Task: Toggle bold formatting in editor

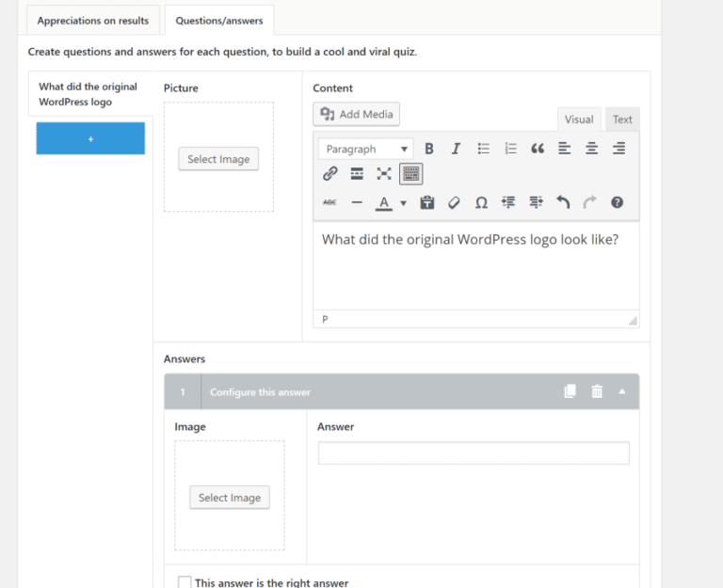Action: [429, 149]
